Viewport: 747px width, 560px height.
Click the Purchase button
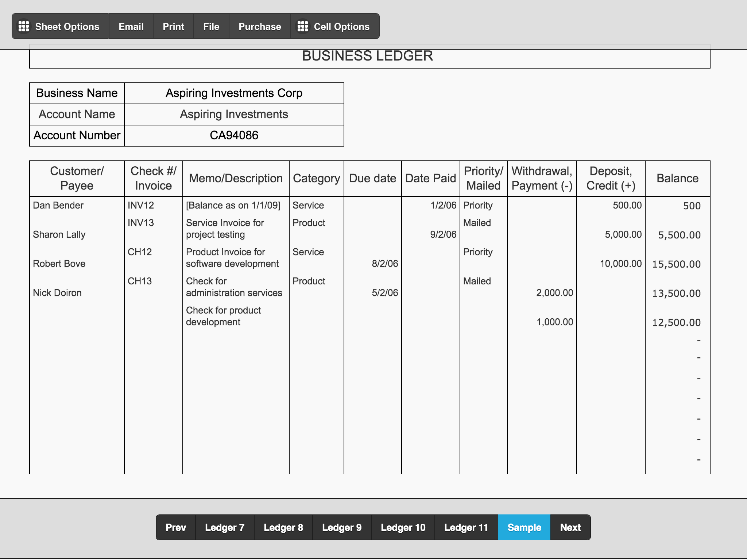tap(260, 26)
